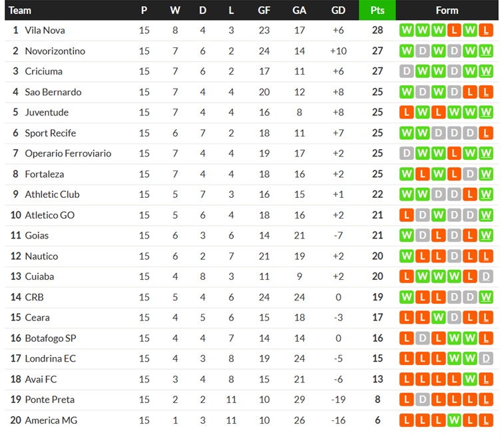504x439 pixels.
Task: Click Avai FC's win form badge
Action: 470,379
